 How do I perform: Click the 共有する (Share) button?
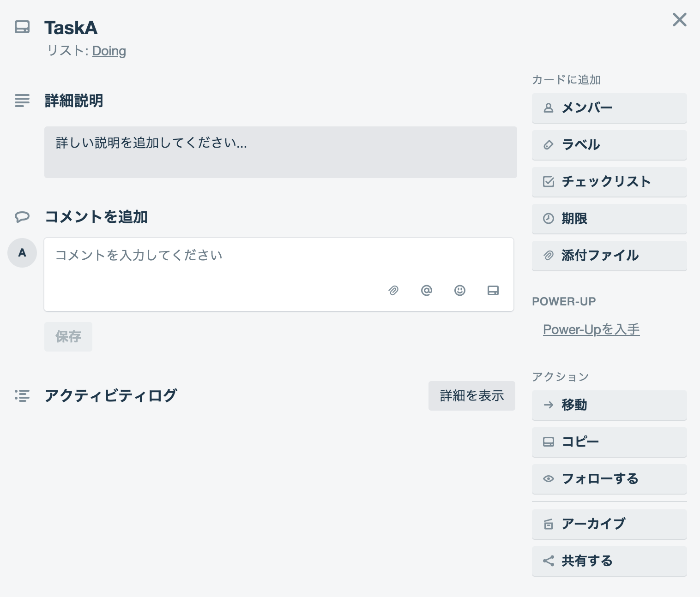(609, 561)
